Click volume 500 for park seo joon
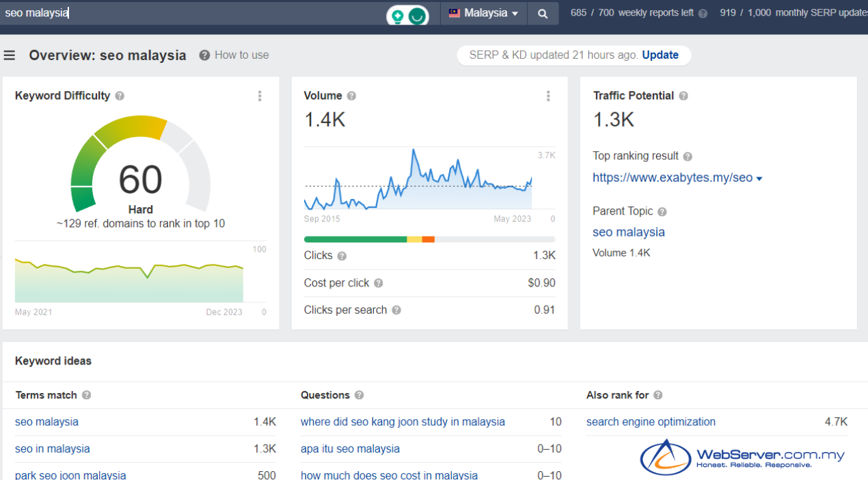 coord(267,475)
